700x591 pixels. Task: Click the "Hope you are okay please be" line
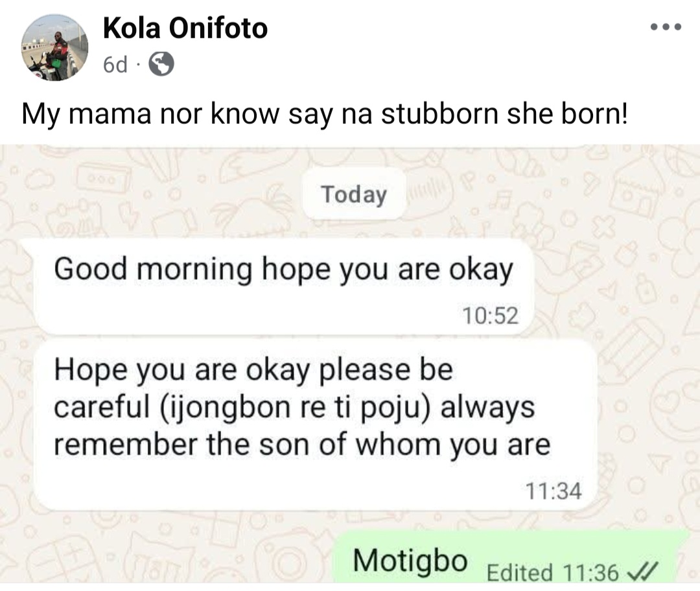point(253,371)
